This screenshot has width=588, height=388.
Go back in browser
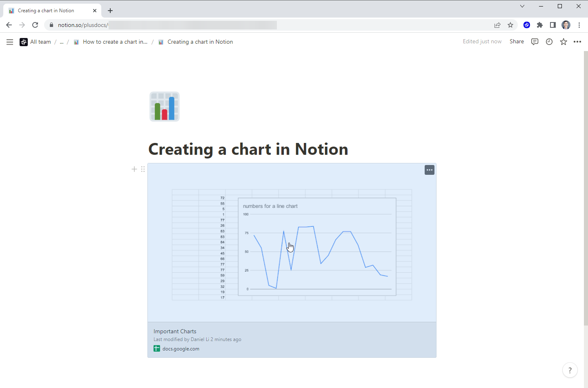point(9,25)
